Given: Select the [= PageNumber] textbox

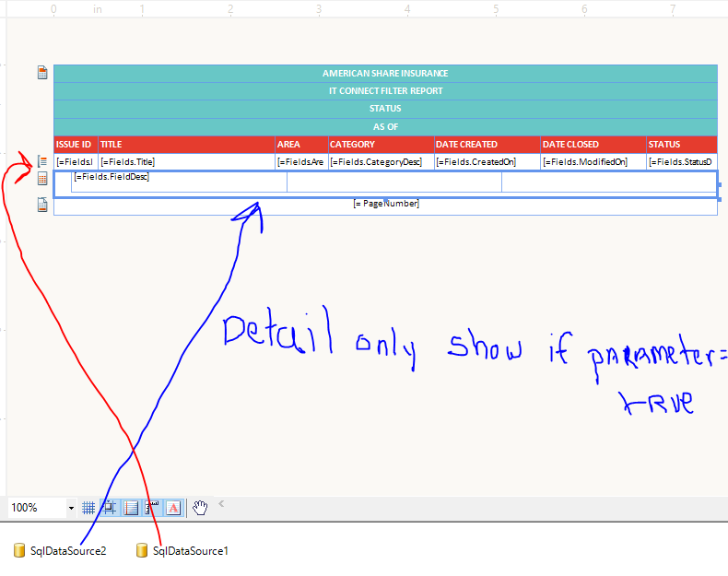Looking at the screenshot, I should tap(386, 205).
